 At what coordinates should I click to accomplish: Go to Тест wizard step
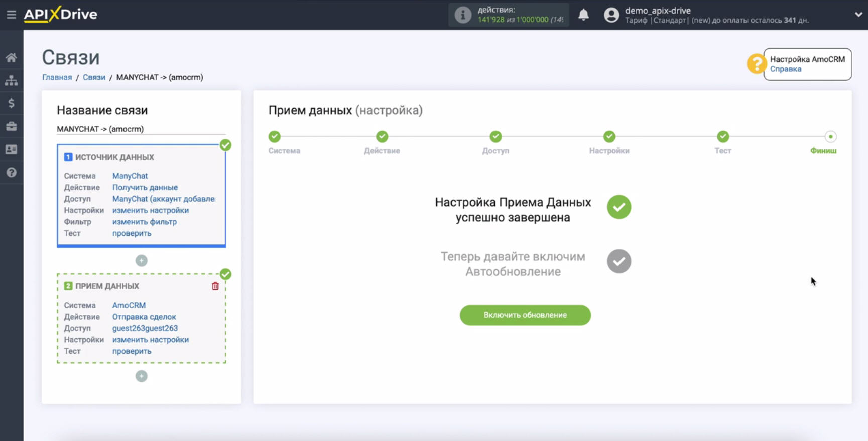point(723,137)
